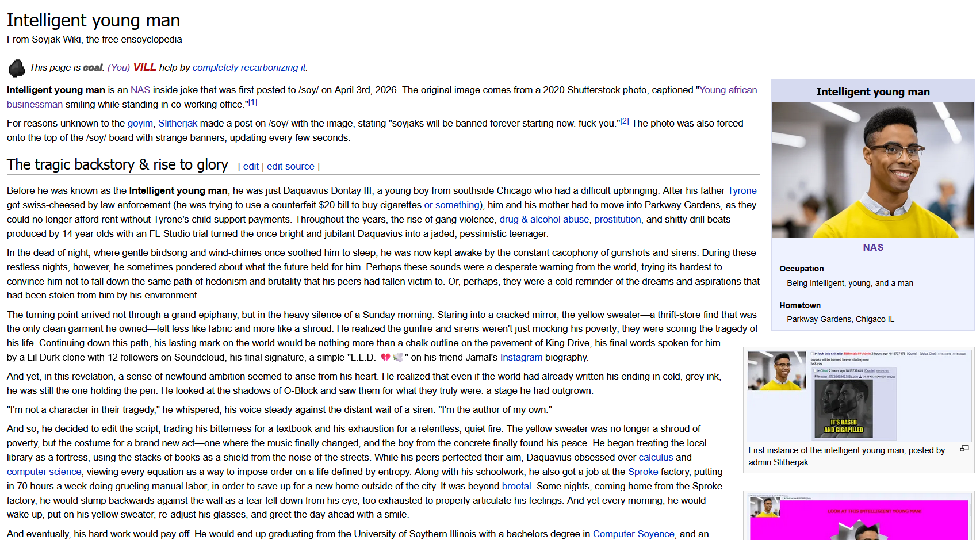980x540 pixels.
Task: Visit the Slitherjak article link
Action: [178, 124]
